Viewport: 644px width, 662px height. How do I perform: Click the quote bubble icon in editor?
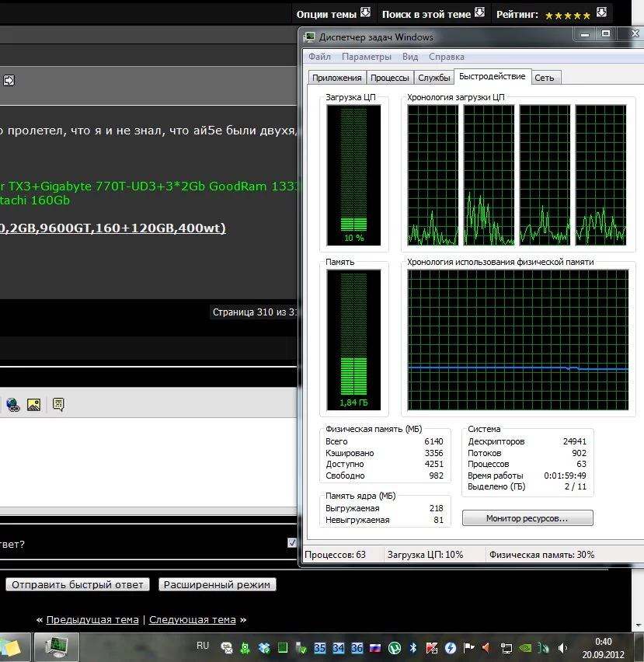(58, 404)
